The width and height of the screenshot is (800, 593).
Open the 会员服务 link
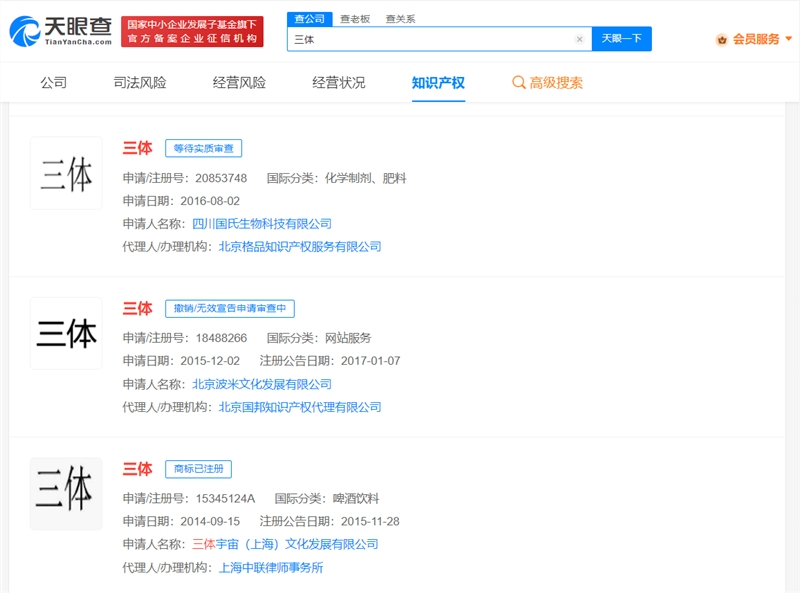(x=756, y=39)
